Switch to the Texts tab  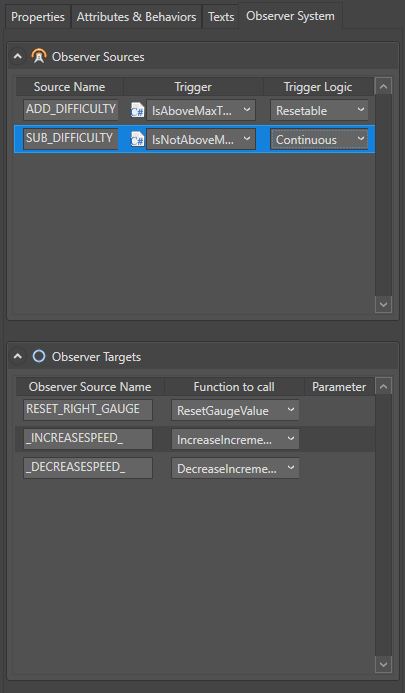coord(221,17)
